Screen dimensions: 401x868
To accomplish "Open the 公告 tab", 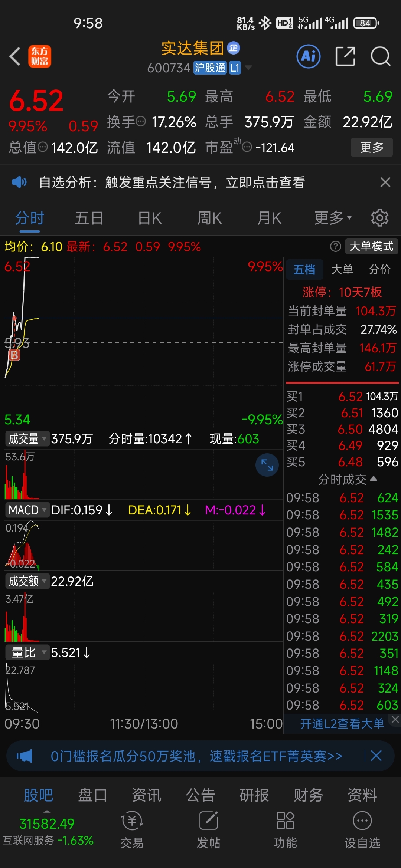I will pos(200,795).
